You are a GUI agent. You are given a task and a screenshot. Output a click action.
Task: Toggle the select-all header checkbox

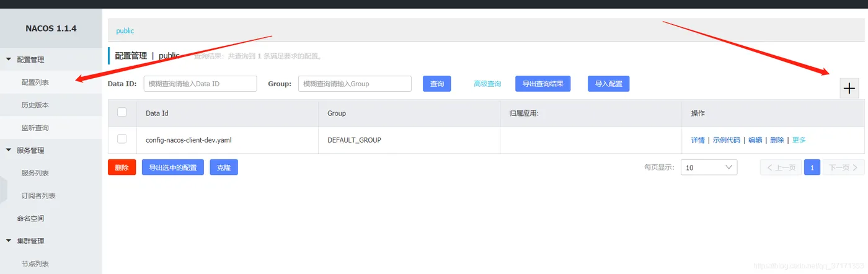pos(122,112)
